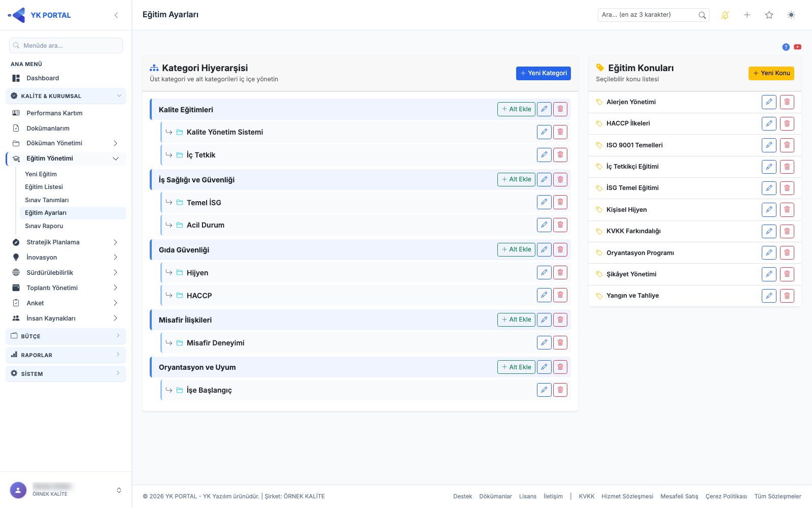Delete the KVKK Farkındalığı topic

(x=787, y=231)
